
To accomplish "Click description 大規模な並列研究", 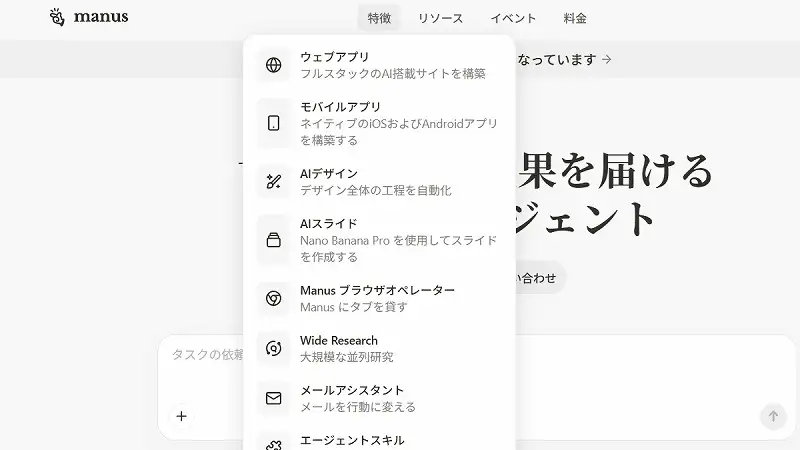I will pyautogui.click(x=346, y=357).
